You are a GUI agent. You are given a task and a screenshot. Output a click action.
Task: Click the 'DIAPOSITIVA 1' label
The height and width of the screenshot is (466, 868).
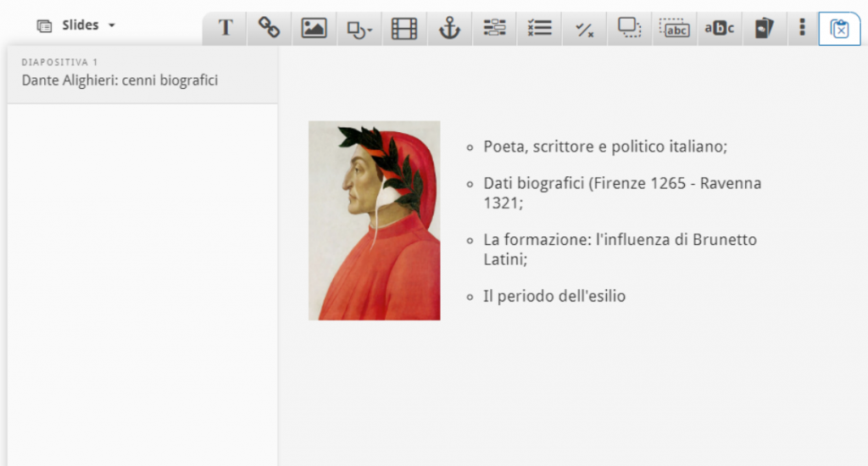(x=60, y=63)
